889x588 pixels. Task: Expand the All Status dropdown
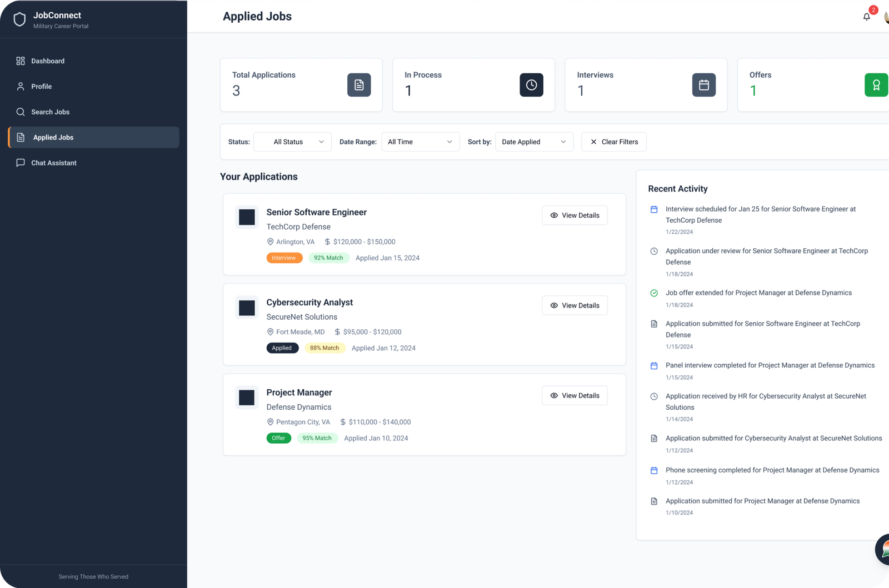coord(292,142)
